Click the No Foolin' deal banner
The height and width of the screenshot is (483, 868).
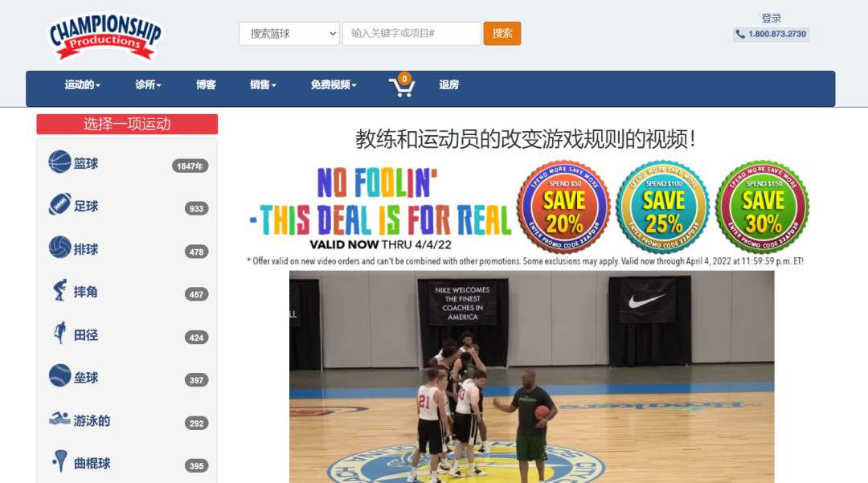(x=380, y=208)
